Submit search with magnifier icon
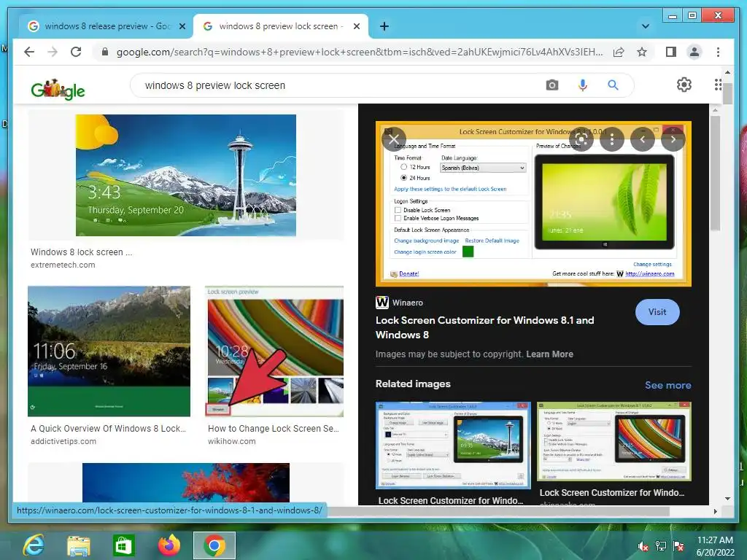 [x=613, y=85]
